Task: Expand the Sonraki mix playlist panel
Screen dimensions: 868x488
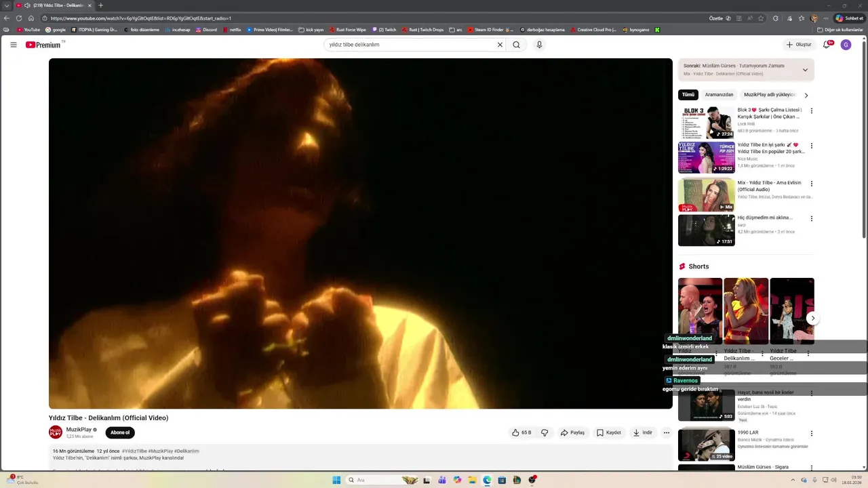Action: [805, 70]
